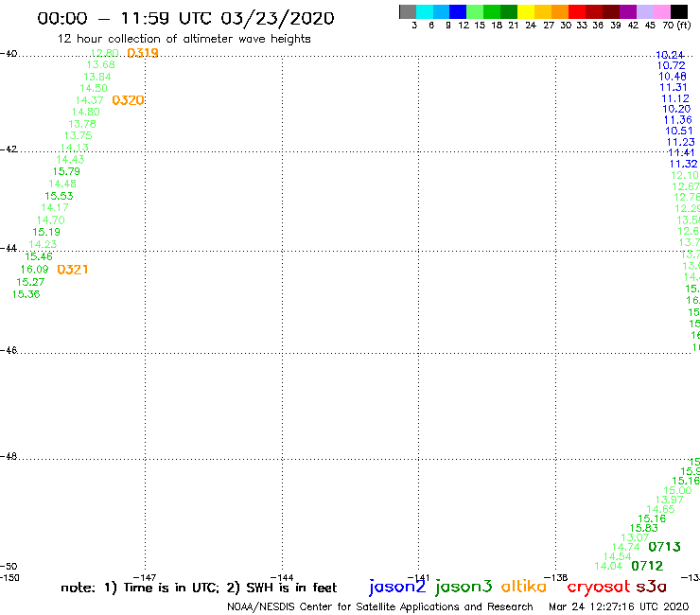This screenshot has height=615, width=700.
Task: Click the blue 11.36 wave height
Action: [x=677, y=120]
